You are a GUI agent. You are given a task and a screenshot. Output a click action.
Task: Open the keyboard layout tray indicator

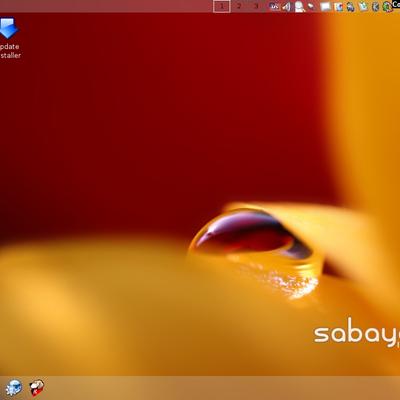[x=274, y=6]
